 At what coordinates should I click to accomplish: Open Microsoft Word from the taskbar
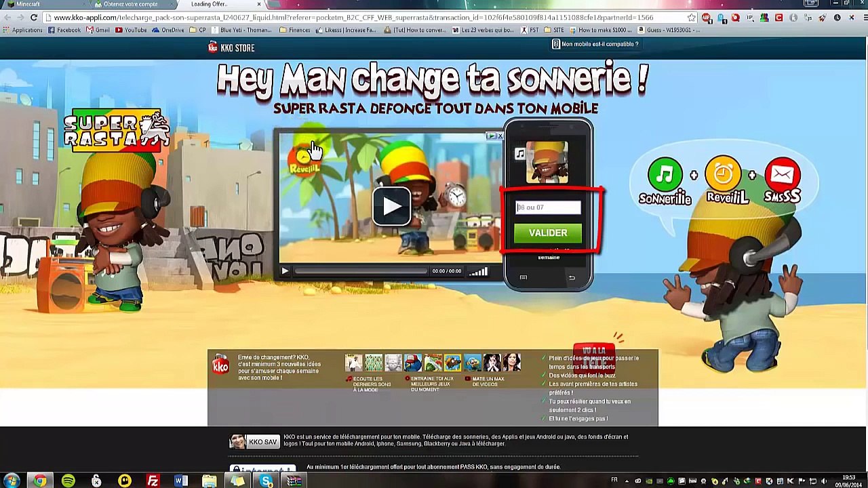point(181,481)
